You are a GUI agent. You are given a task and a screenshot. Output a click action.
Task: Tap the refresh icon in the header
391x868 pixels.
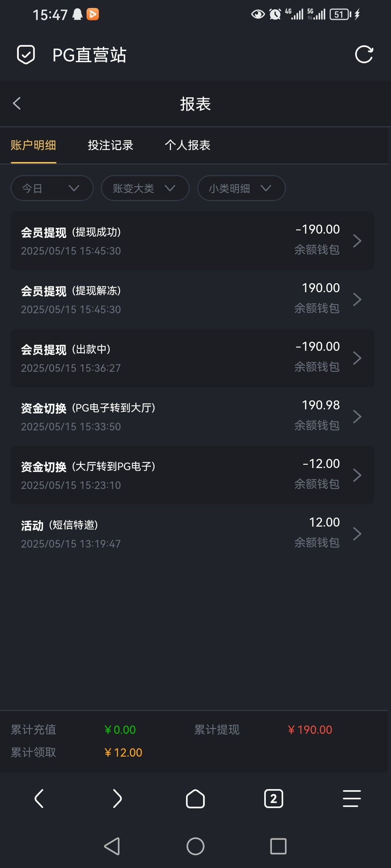tap(364, 55)
